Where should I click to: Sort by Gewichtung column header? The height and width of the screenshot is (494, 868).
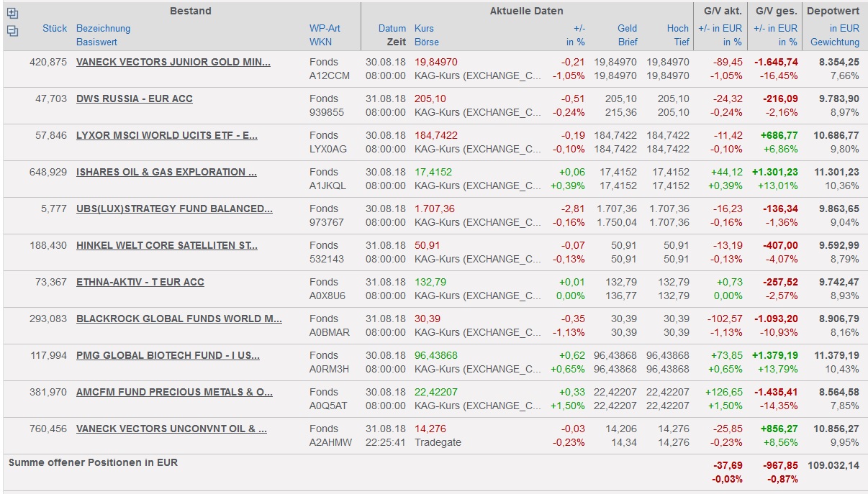click(834, 42)
